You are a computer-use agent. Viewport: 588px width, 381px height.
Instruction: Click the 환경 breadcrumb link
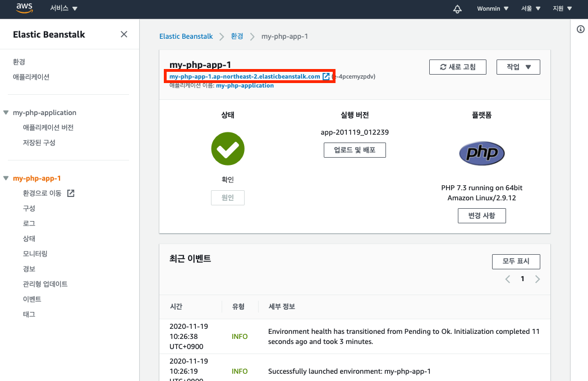click(237, 36)
